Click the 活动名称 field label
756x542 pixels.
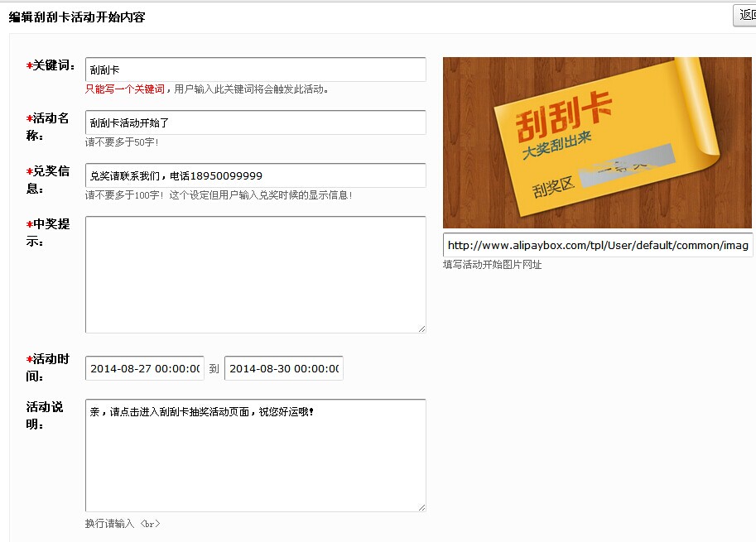click(x=47, y=127)
